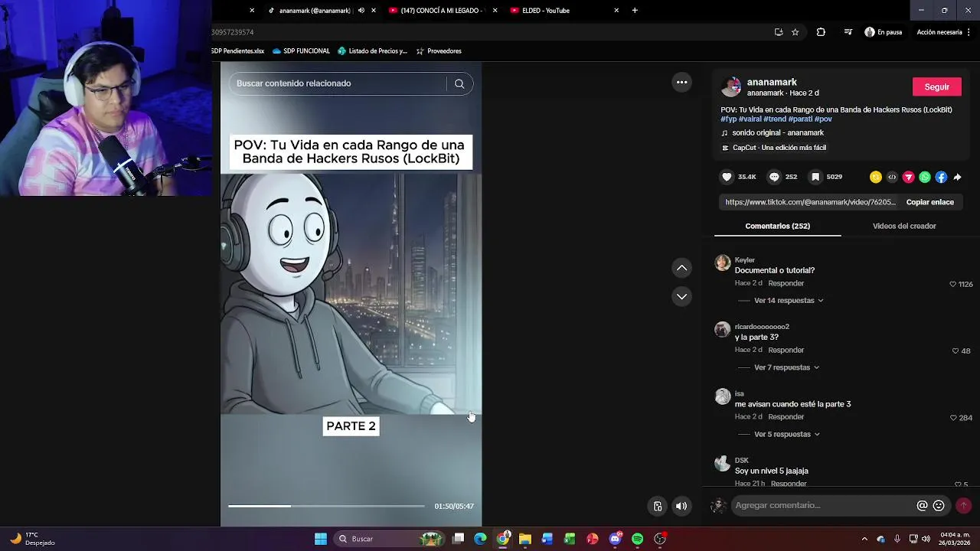Go to previous video with up arrow
Image resolution: width=980 pixels, height=551 pixels.
click(x=681, y=268)
